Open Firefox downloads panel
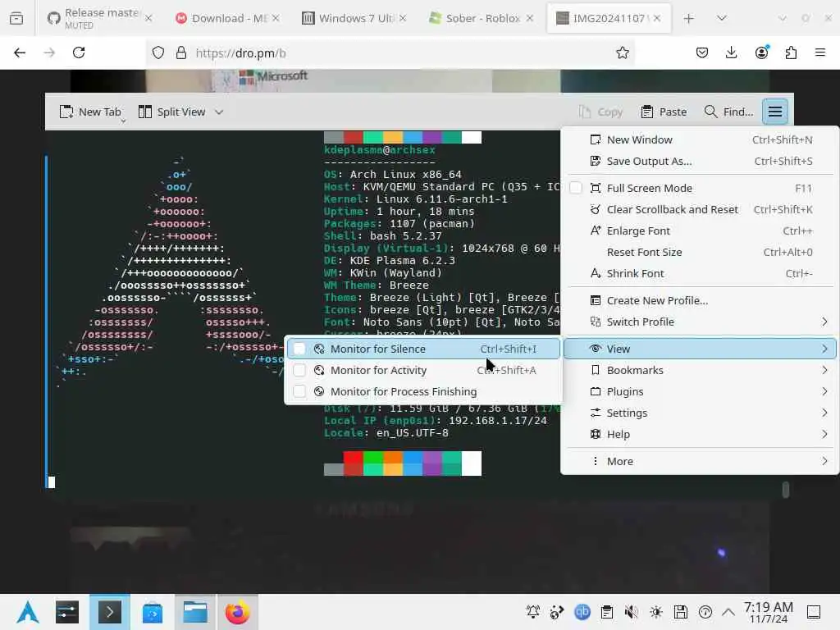This screenshot has height=630, width=840. point(731,52)
